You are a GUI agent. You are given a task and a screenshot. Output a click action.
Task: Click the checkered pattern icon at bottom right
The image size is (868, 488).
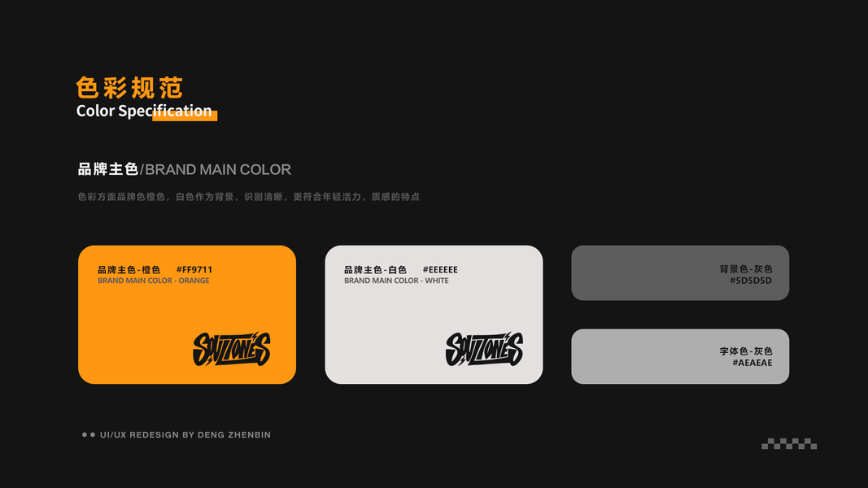coord(789,444)
